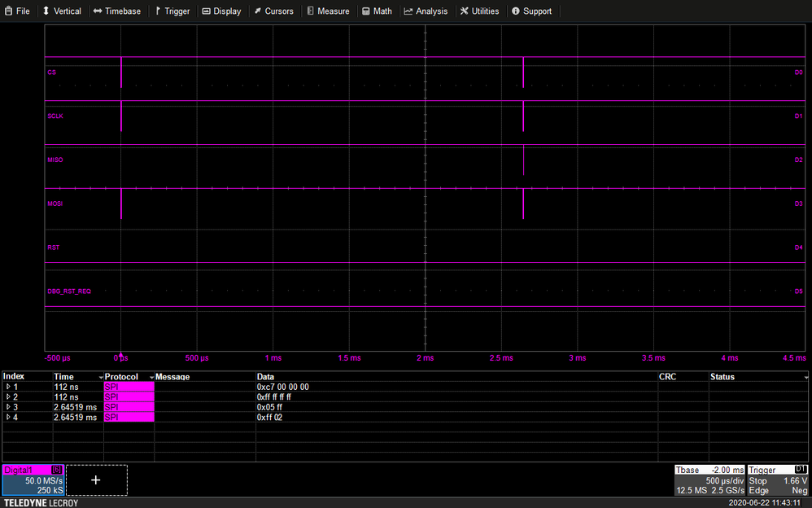The height and width of the screenshot is (508, 812).
Task: Click the Measure ruler icon
Action: coord(311,11)
